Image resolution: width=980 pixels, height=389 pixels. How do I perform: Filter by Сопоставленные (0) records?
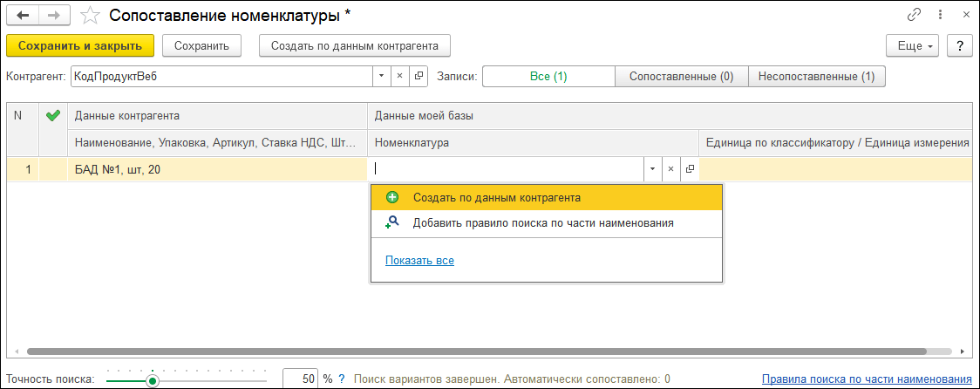coord(682,77)
